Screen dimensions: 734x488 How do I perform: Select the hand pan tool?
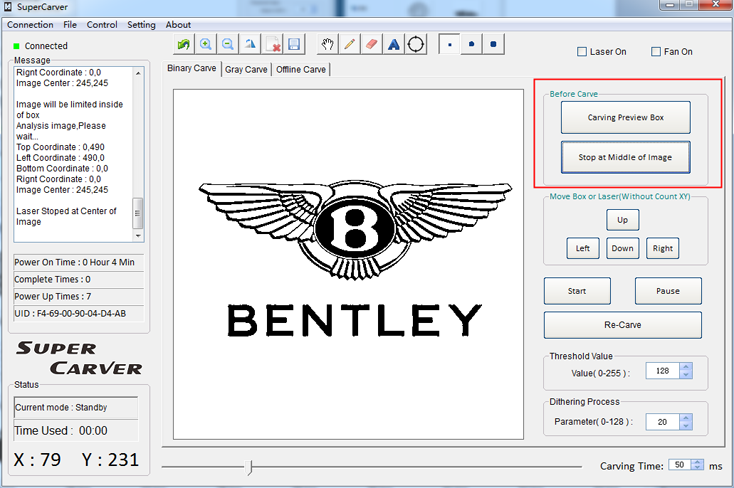pos(327,44)
